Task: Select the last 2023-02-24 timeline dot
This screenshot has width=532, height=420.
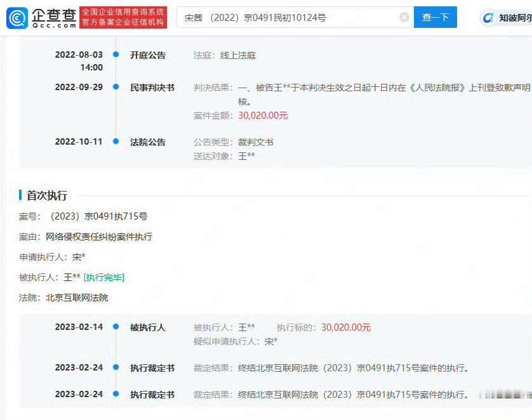Action: [116, 394]
